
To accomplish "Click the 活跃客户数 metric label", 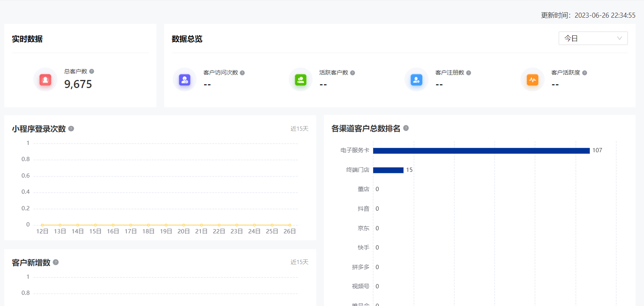I will pos(334,73).
